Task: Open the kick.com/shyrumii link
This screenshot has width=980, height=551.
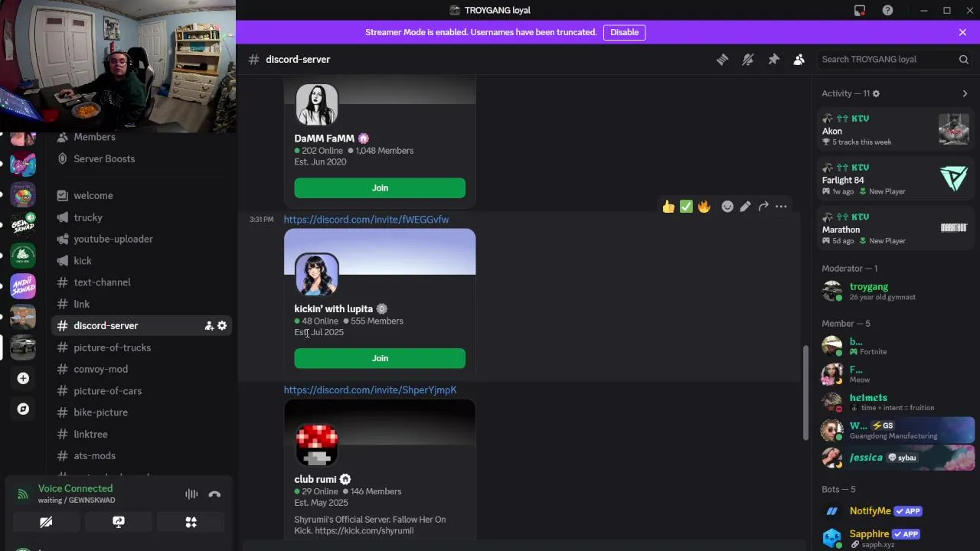Action: [364, 530]
